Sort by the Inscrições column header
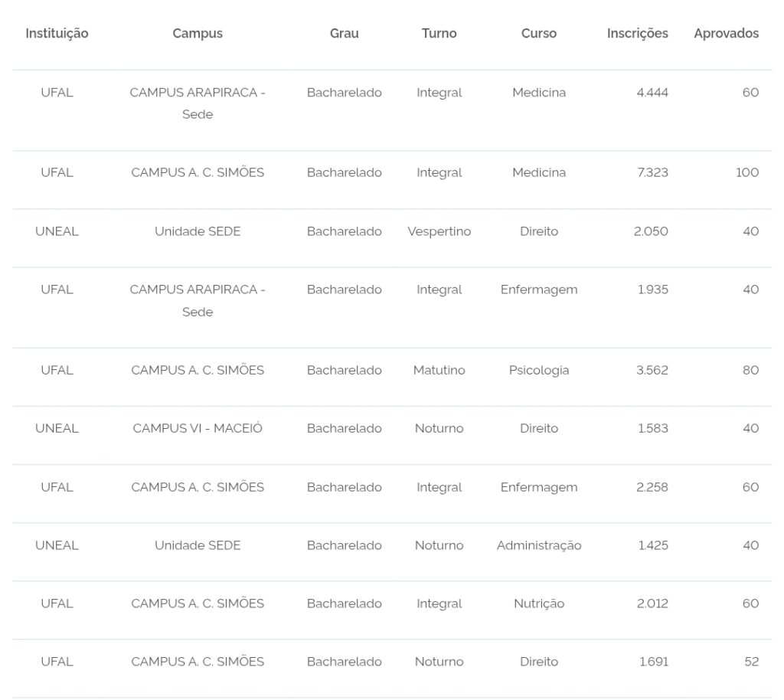Image resolution: width=784 pixels, height=700 pixels. [x=637, y=34]
